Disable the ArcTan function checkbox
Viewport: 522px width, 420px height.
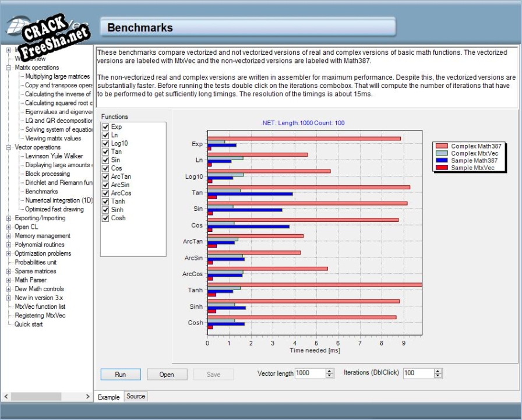click(105, 177)
